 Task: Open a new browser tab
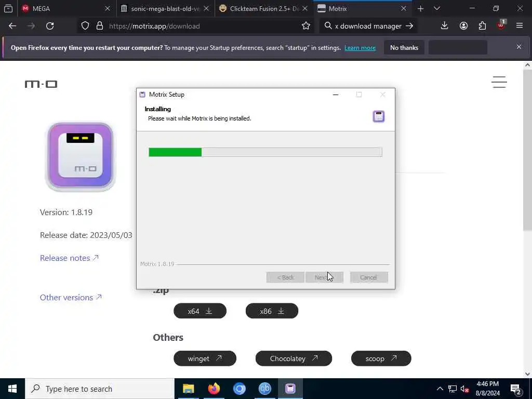(x=420, y=8)
